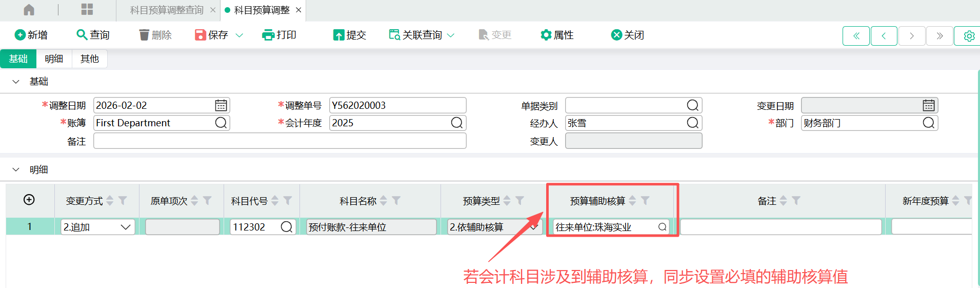The height and width of the screenshot is (288, 980).
Task: Open the 属性 properties gear
Action: point(557,35)
